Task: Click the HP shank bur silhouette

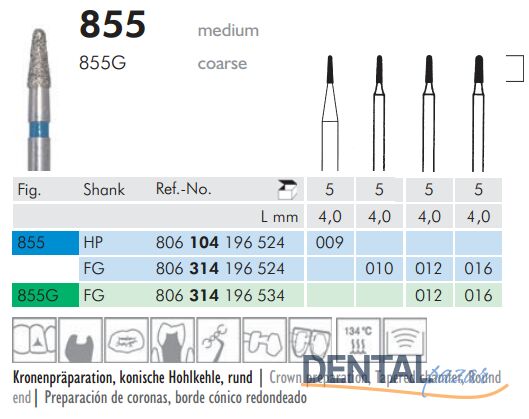Action: click(330, 113)
